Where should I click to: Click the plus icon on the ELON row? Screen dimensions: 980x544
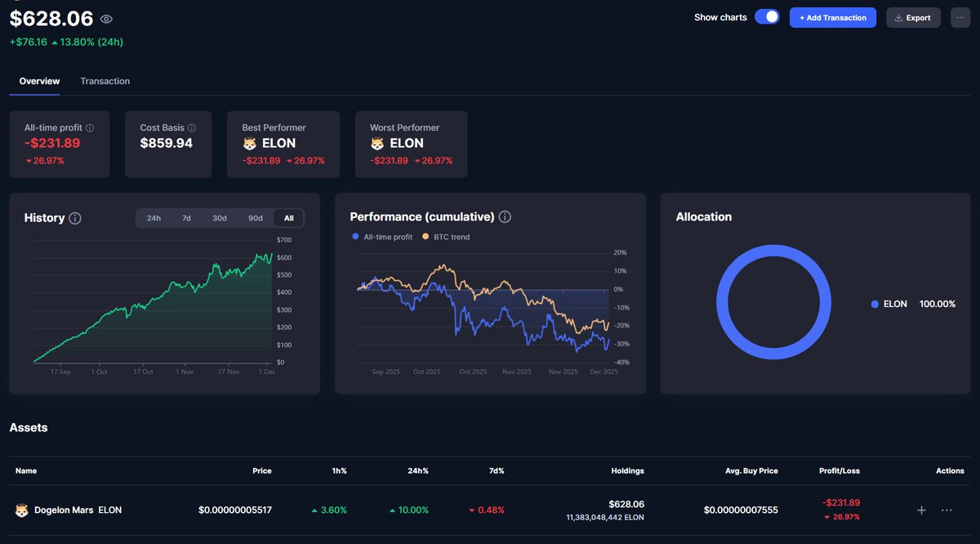(921, 510)
